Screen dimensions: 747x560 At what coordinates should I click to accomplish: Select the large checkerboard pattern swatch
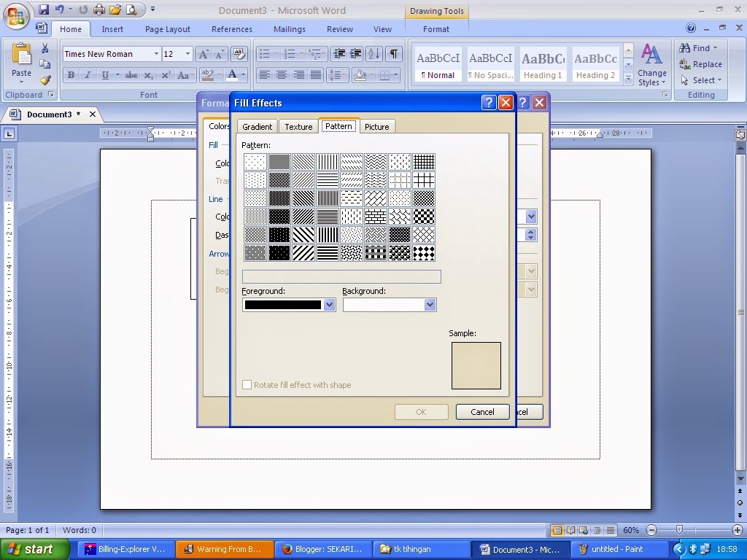tap(424, 217)
